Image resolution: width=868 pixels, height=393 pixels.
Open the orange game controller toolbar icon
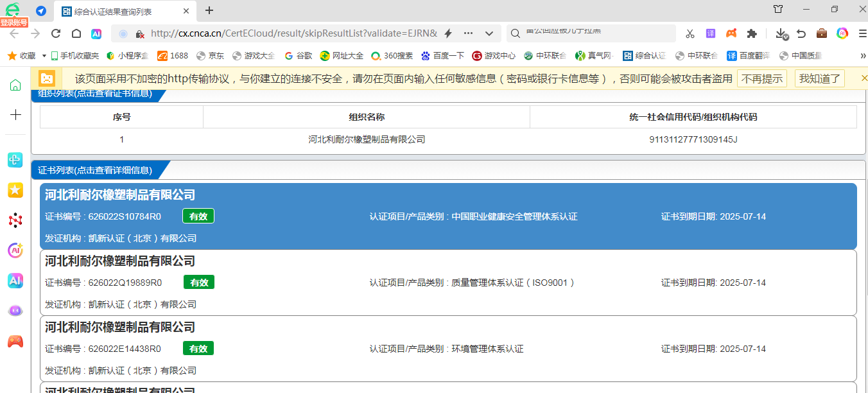tap(731, 33)
